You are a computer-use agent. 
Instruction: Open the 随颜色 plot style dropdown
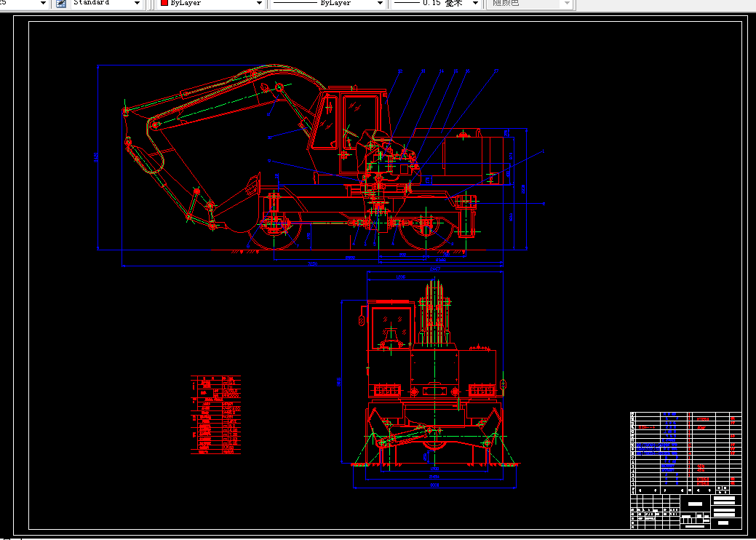568,4
